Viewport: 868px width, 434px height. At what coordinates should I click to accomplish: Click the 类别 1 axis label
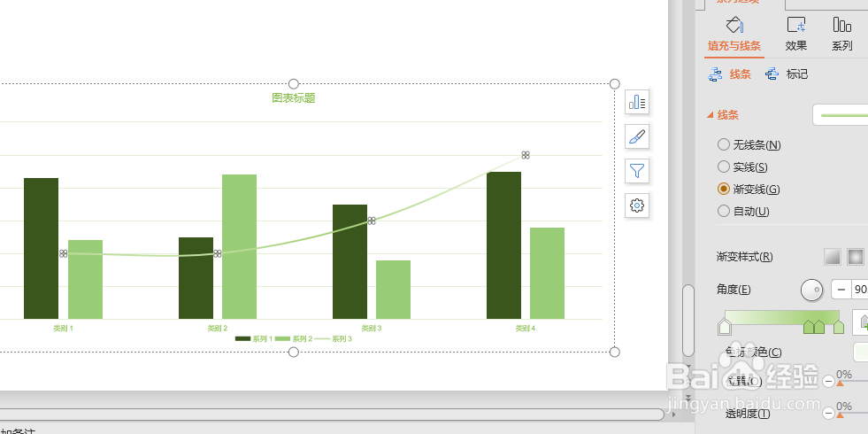(63, 328)
